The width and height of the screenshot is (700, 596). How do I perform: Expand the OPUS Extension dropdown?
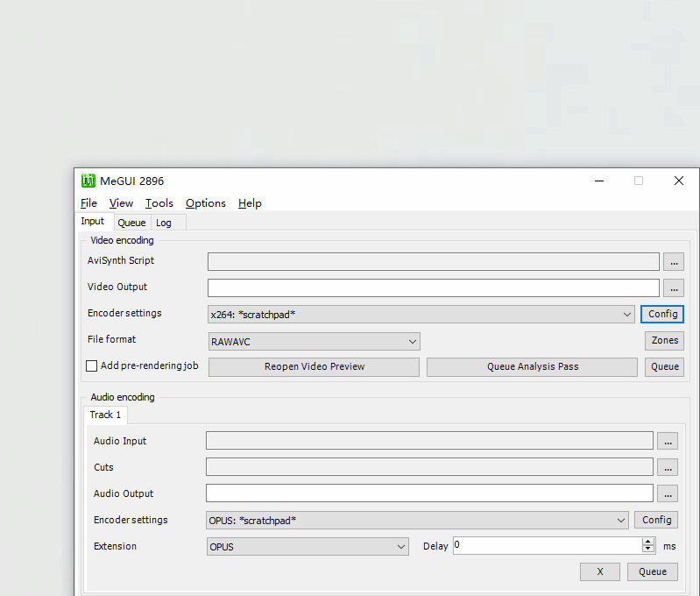coord(308,547)
